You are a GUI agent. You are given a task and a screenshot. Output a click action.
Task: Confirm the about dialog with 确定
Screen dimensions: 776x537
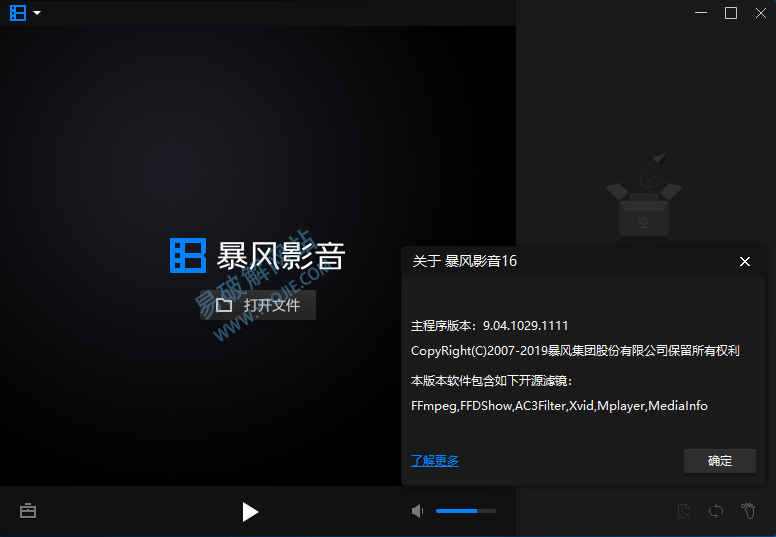[x=720, y=461]
